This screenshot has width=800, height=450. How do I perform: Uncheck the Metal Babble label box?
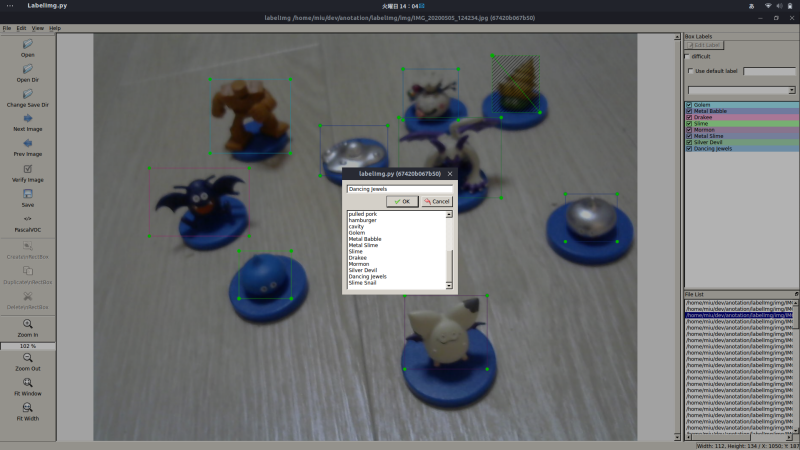coord(689,111)
